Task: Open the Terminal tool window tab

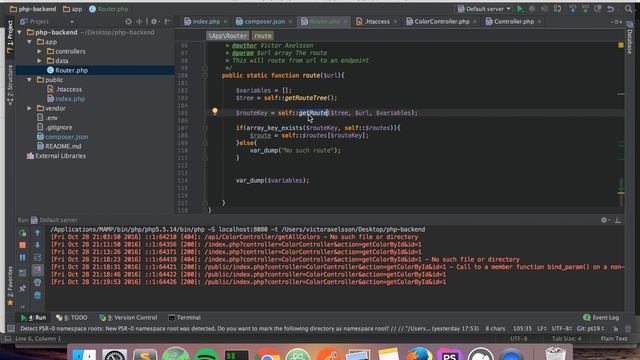Action: (x=184, y=318)
